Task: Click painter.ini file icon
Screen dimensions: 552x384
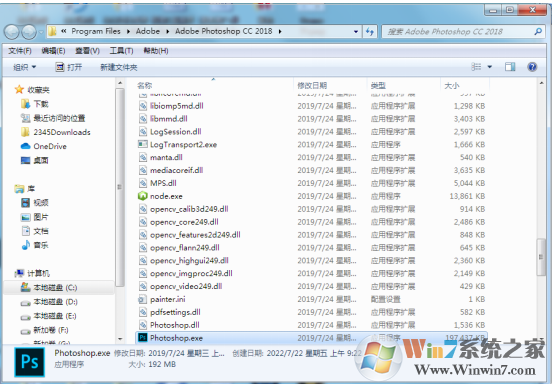Action: 142,299
